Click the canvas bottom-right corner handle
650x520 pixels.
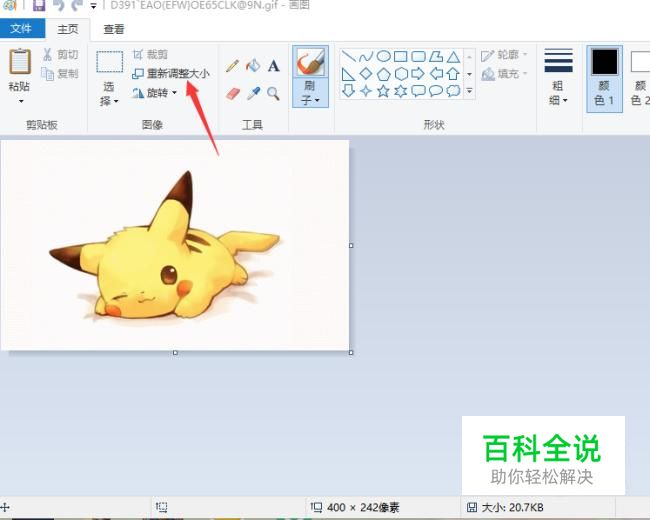351,352
